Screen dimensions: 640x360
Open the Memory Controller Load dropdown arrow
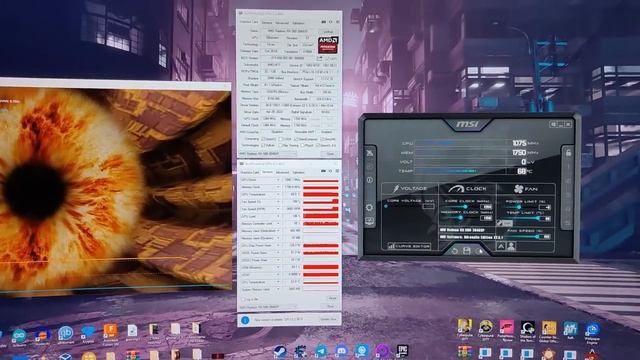[278, 224]
